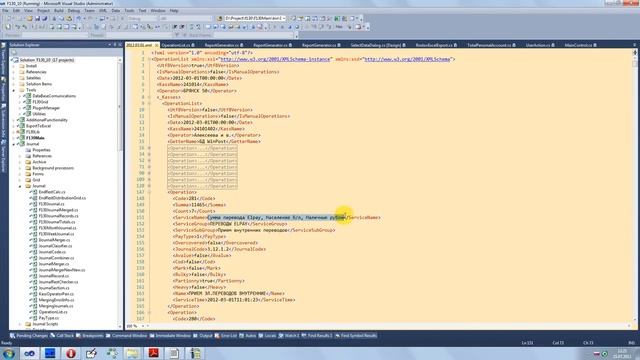Follow the XMLSchema-instance URL link
The width and height of the screenshot is (640, 360).
click(275, 59)
